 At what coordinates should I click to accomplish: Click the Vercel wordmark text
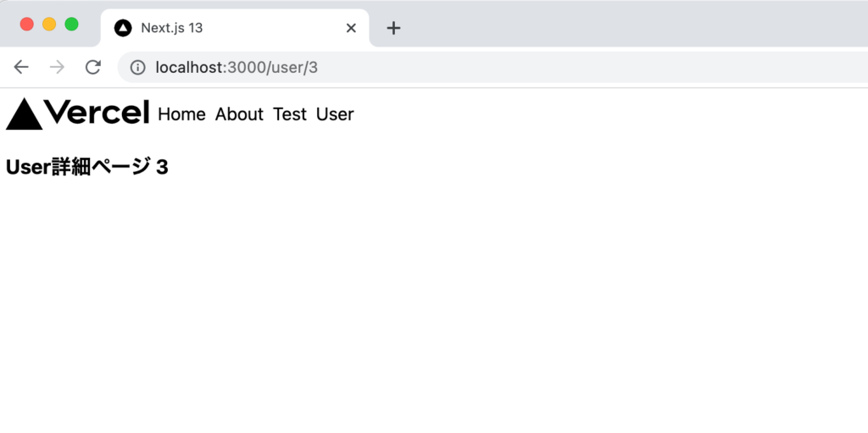97,113
